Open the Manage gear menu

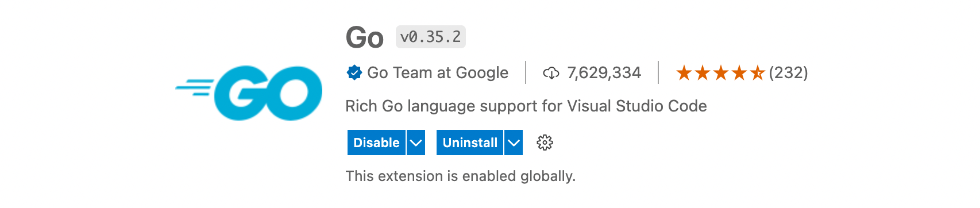[545, 142]
